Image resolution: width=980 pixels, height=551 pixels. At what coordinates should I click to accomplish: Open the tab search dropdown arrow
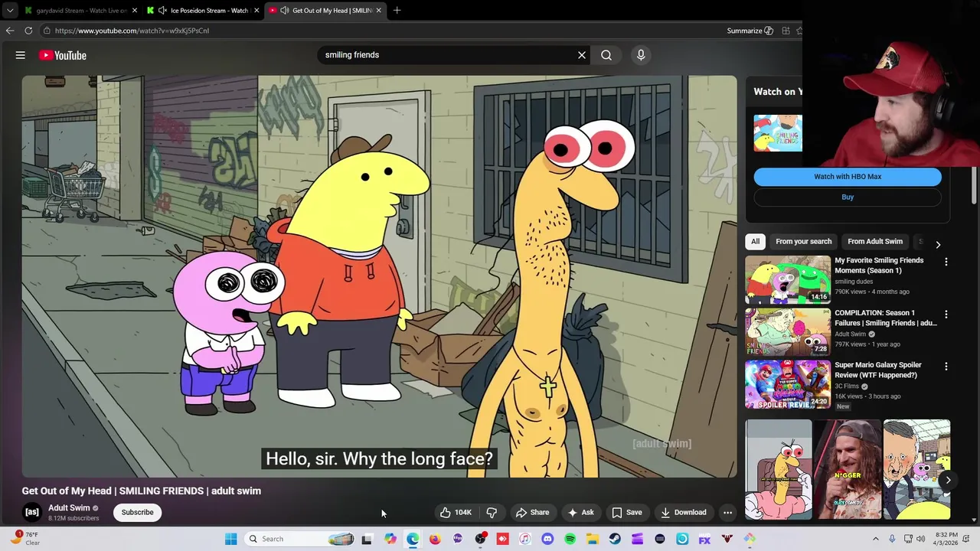click(x=10, y=11)
